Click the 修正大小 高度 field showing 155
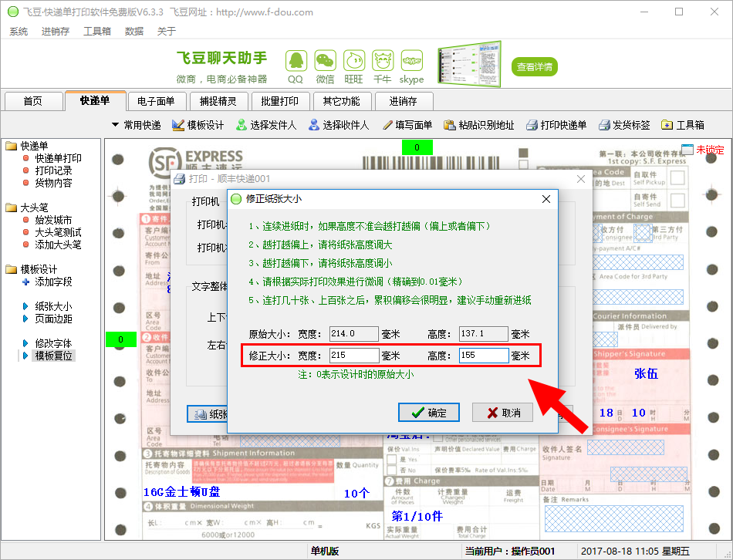The height and width of the screenshot is (560, 733). [x=484, y=356]
